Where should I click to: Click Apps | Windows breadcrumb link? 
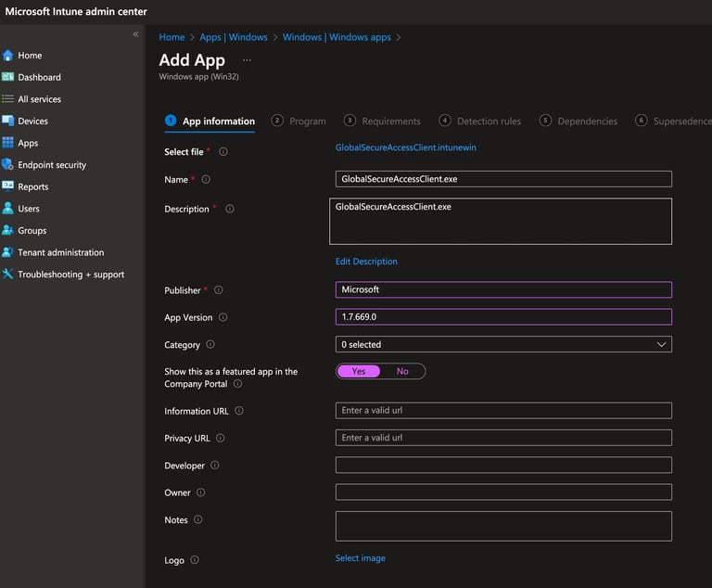234,37
